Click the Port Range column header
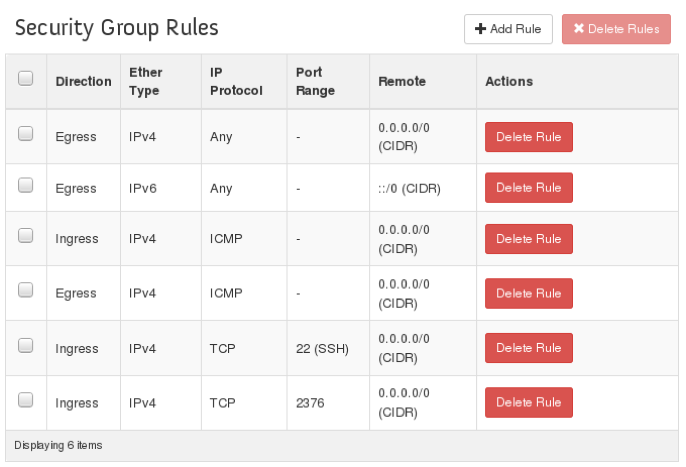 (315, 81)
